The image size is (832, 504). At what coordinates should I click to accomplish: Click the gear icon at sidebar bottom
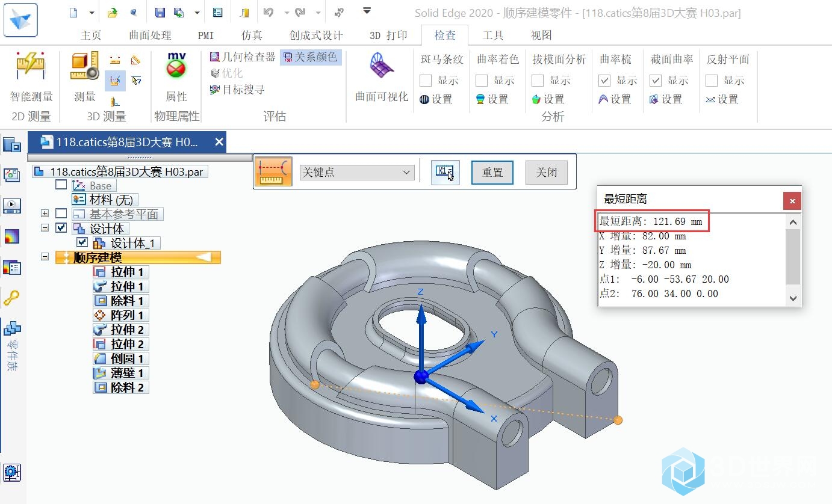(12, 472)
